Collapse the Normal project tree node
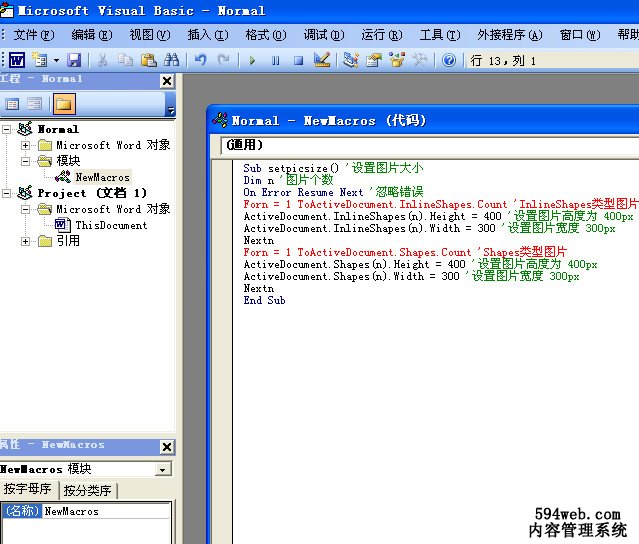Screen dimensions: 639x544 point(6,130)
